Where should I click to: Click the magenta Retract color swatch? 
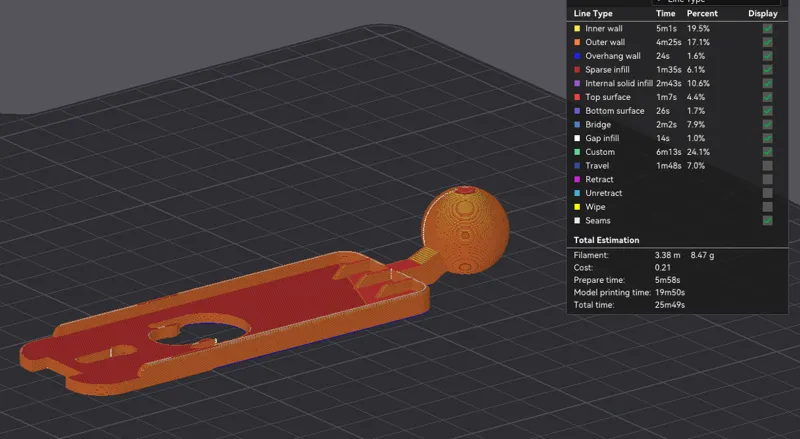[577, 179]
